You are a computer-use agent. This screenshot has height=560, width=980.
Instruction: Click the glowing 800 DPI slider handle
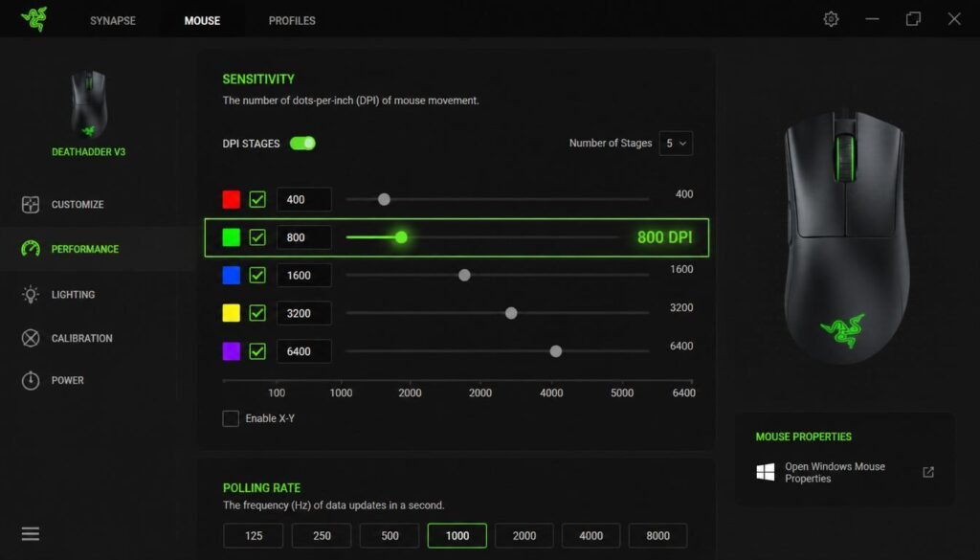tap(401, 237)
